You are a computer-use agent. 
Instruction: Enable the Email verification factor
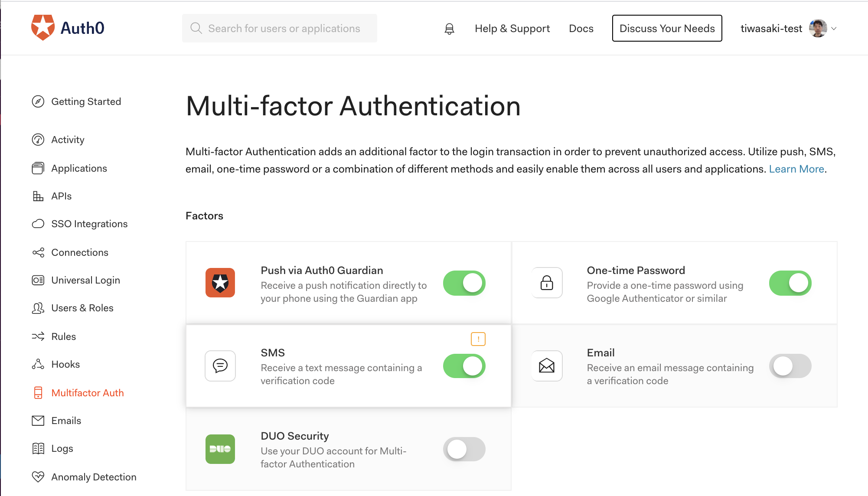point(790,366)
